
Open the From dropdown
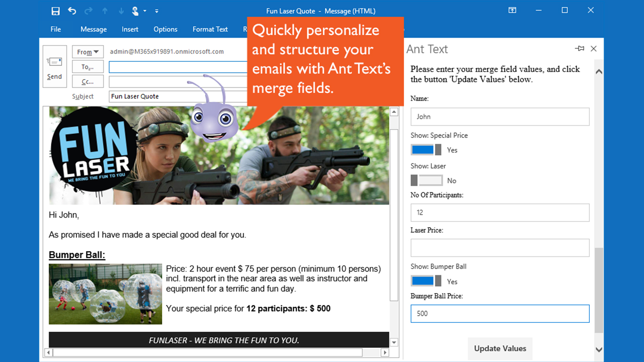click(88, 52)
